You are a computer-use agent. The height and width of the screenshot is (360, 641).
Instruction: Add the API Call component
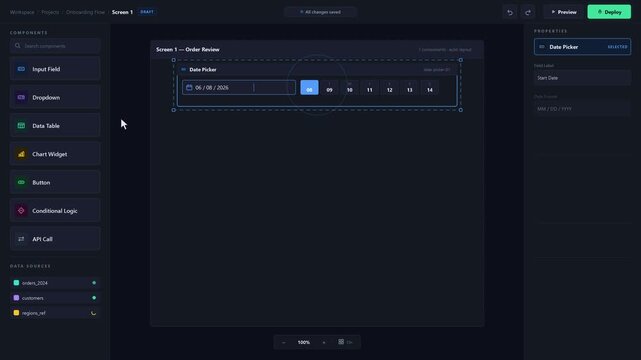pyautogui.click(x=55, y=239)
